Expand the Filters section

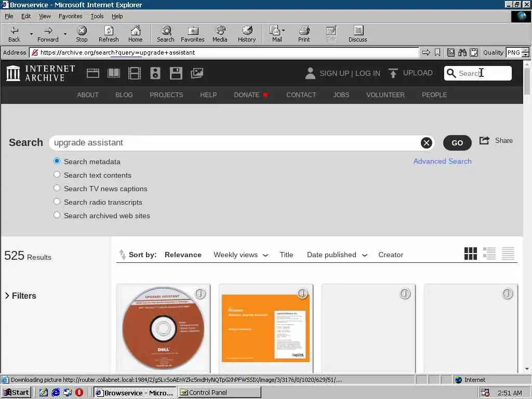click(20, 296)
